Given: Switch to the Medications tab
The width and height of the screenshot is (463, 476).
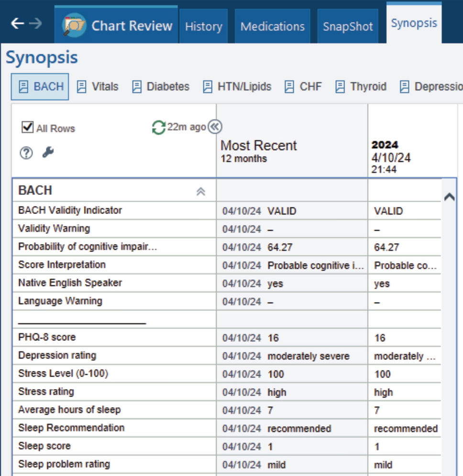Looking at the screenshot, I should tap(272, 27).
